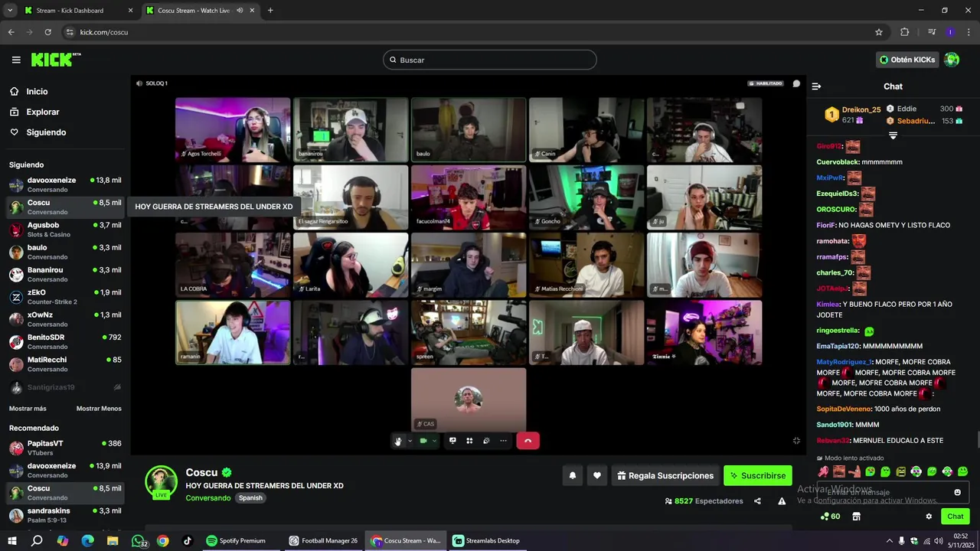Open xOwNz channel in sidebar

(65, 319)
